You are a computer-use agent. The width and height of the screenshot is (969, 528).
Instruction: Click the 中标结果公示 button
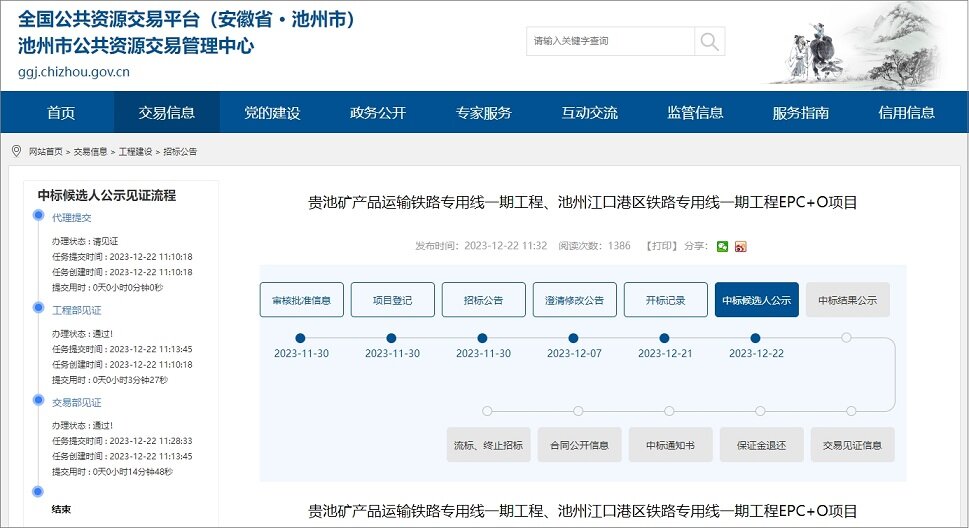(847, 300)
